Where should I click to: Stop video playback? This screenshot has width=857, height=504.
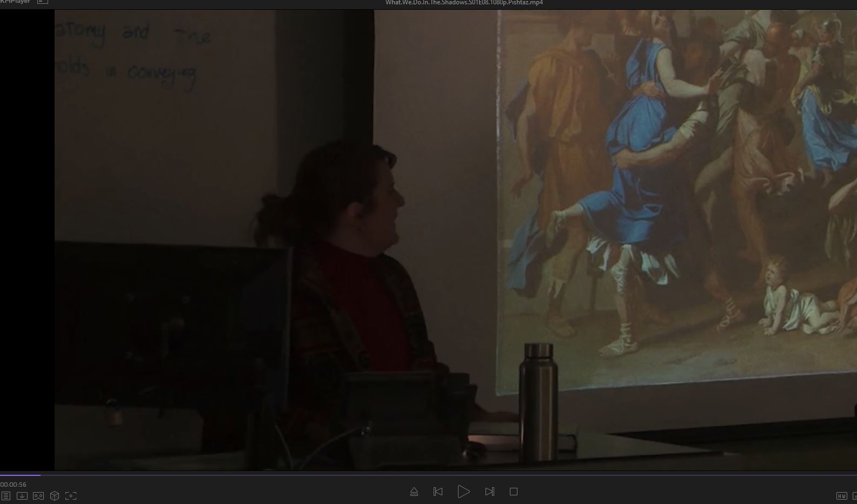pos(514,492)
